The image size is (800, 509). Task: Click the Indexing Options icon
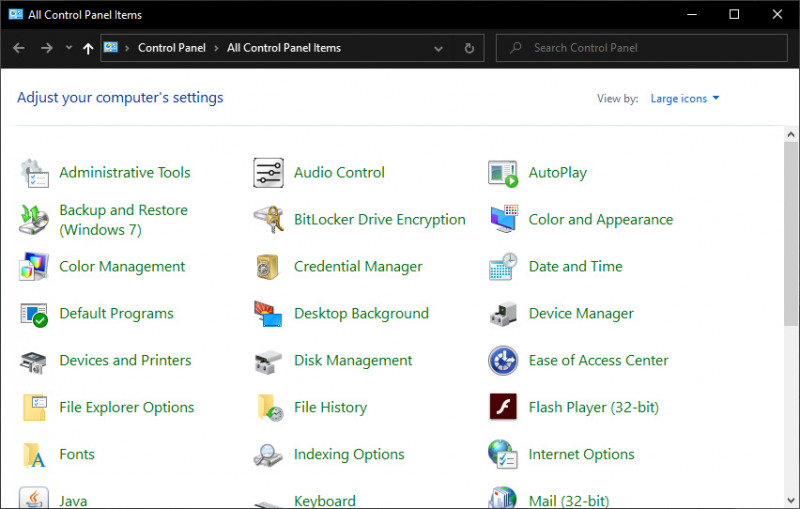268,455
